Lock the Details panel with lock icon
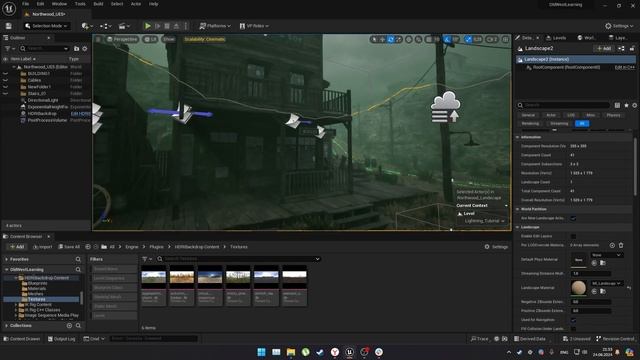Image resolution: width=640 pixels, height=360 pixels. pyautogui.click(x=632, y=48)
